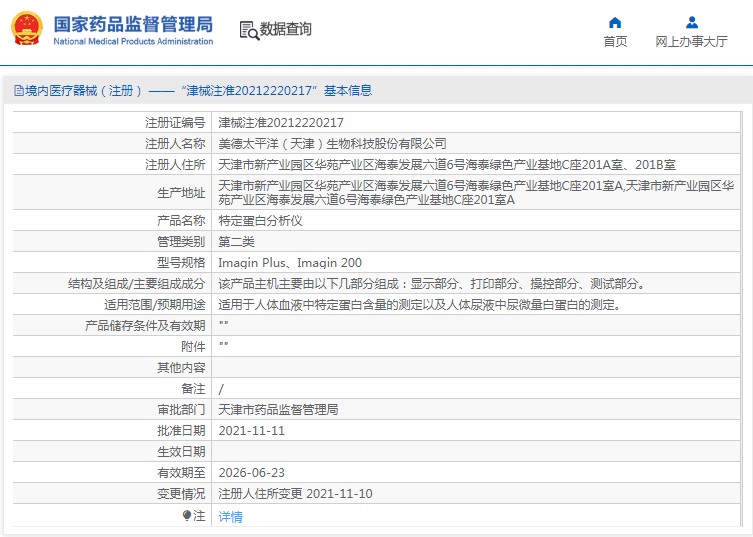Click the 有效期至 row label

pyautogui.click(x=181, y=473)
